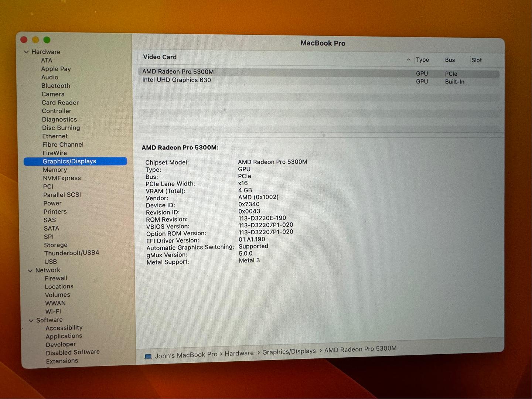Screen dimensions: 532x399
Task: Open Fibre Channel in the sidebar
Action: pyautogui.click(x=63, y=144)
